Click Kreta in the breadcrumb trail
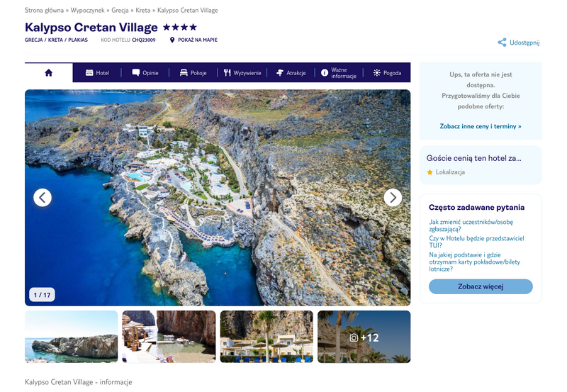The height and width of the screenshot is (392, 567). click(x=142, y=11)
